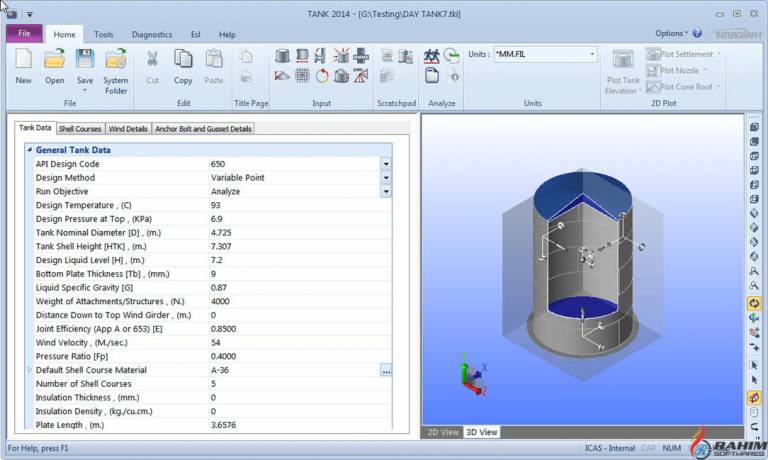The image size is (768, 460).
Task: Click the Copy icon in Edit group
Action: (x=183, y=59)
